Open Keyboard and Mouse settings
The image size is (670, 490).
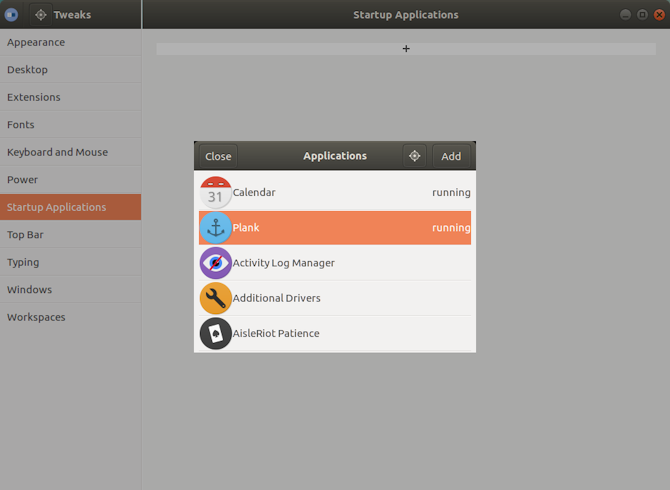(71, 152)
